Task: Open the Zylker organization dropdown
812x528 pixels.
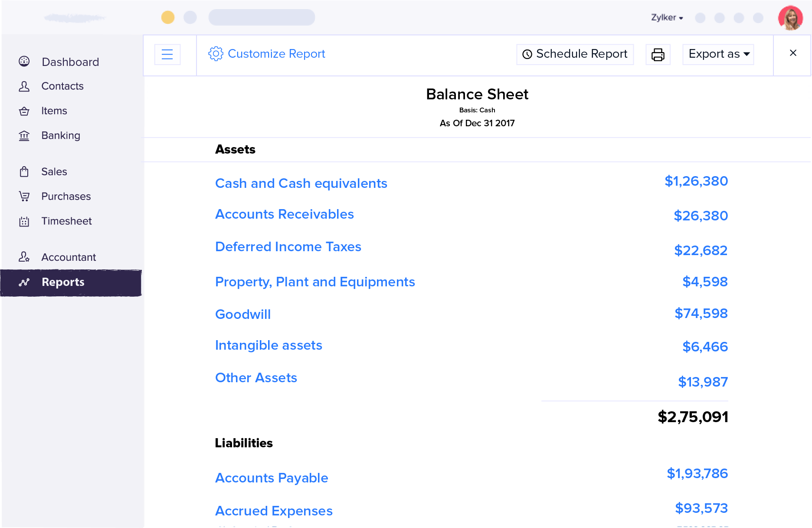Action: (667, 17)
